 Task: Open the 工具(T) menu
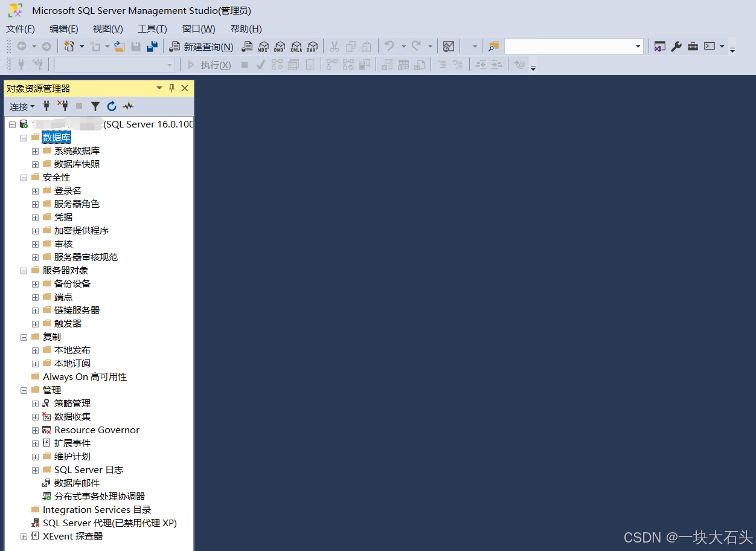[x=152, y=29]
